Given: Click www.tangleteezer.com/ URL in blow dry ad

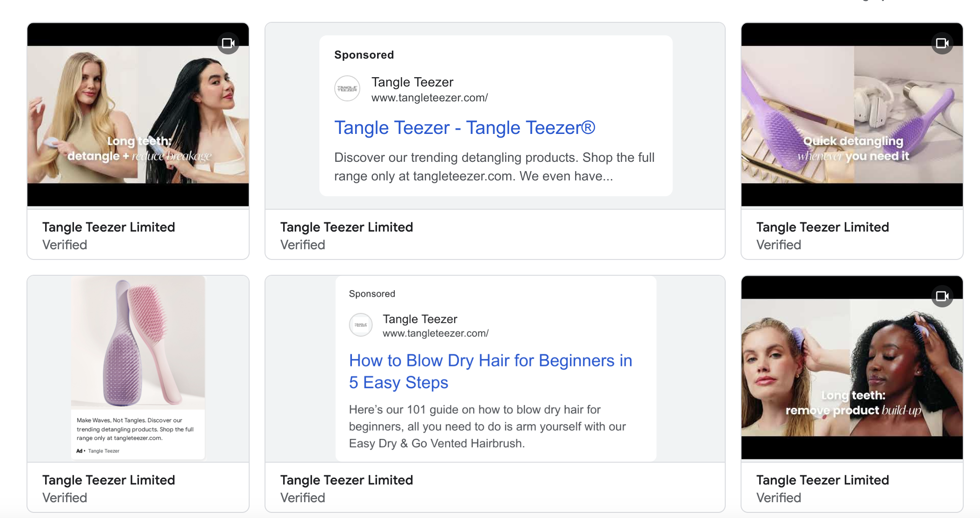Looking at the screenshot, I should 436,333.
